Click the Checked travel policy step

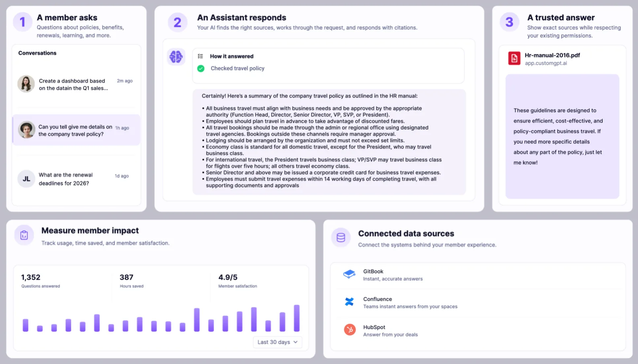pos(238,69)
